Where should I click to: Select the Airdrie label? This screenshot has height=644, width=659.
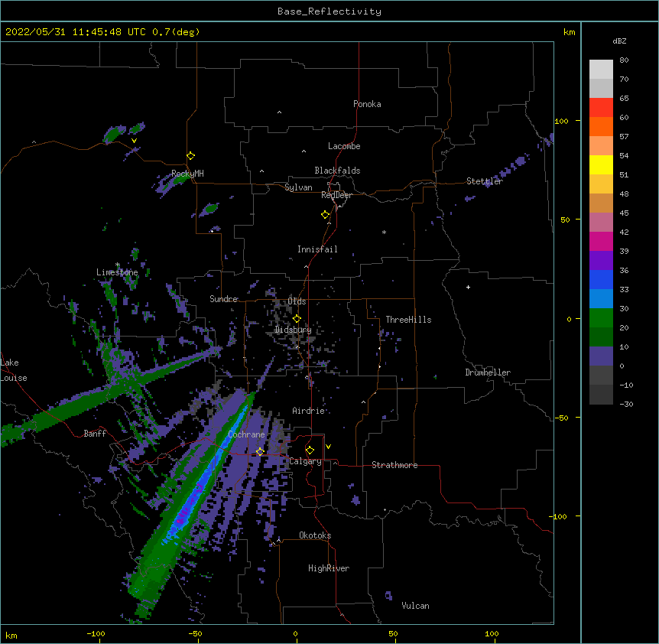pos(308,411)
